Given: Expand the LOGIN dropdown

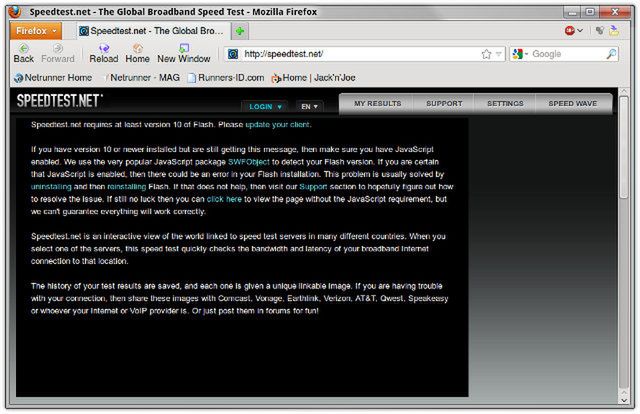Looking at the screenshot, I should [x=265, y=107].
